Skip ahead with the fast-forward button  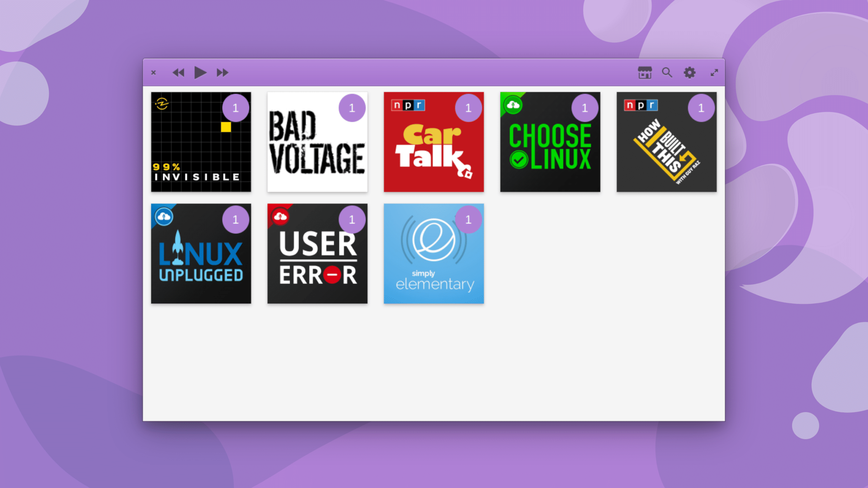coord(222,73)
